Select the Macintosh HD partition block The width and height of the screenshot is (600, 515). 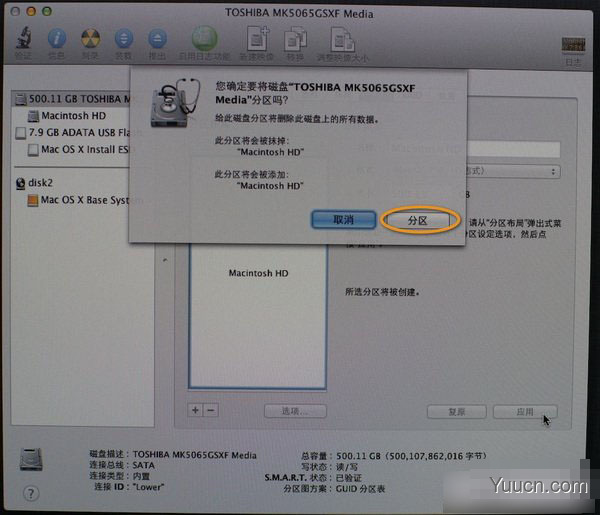tap(258, 317)
